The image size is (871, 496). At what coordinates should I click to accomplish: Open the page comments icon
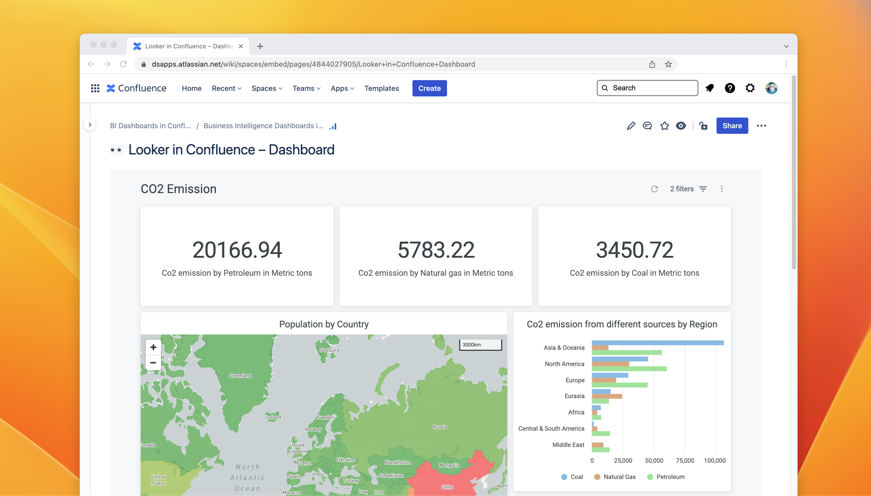pos(647,126)
